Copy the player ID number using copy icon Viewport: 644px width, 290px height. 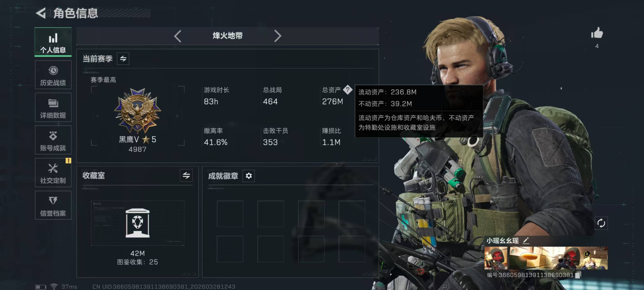[578, 275]
